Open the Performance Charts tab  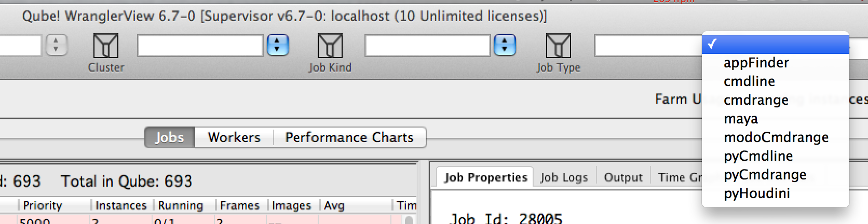pyautogui.click(x=349, y=137)
